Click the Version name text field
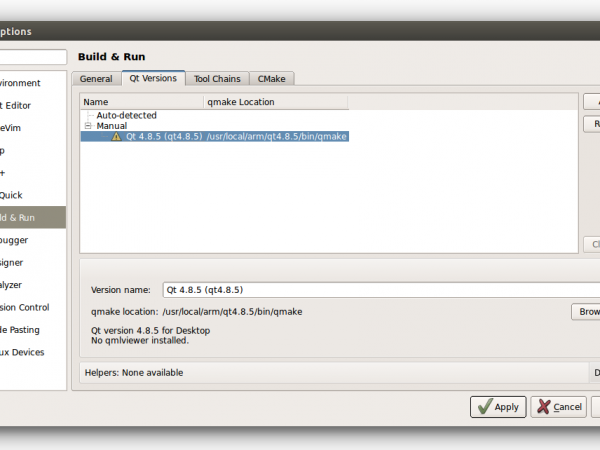 [x=380, y=290]
